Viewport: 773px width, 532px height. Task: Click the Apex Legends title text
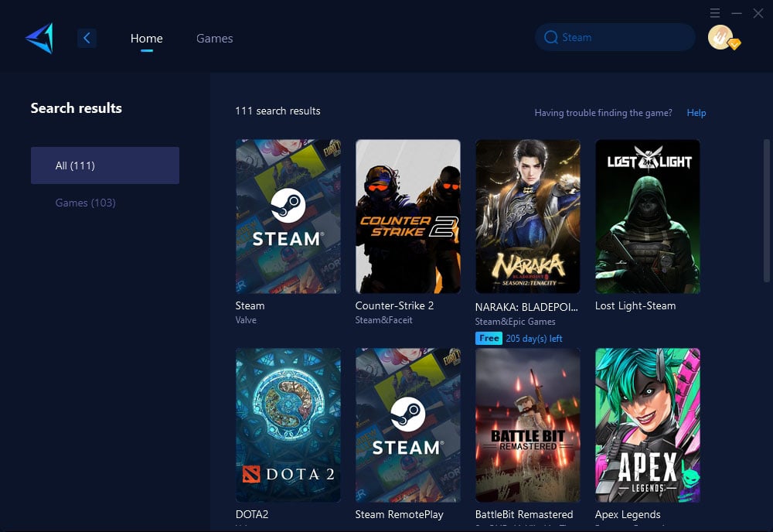628,514
